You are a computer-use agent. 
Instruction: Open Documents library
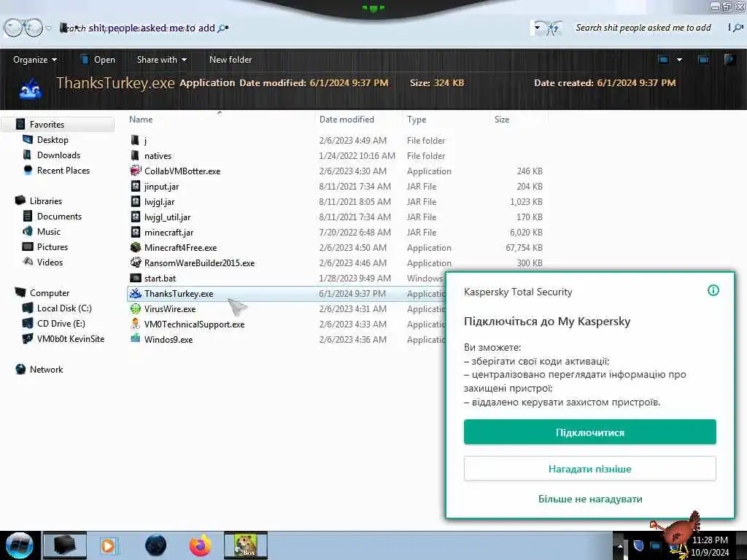click(x=59, y=216)
